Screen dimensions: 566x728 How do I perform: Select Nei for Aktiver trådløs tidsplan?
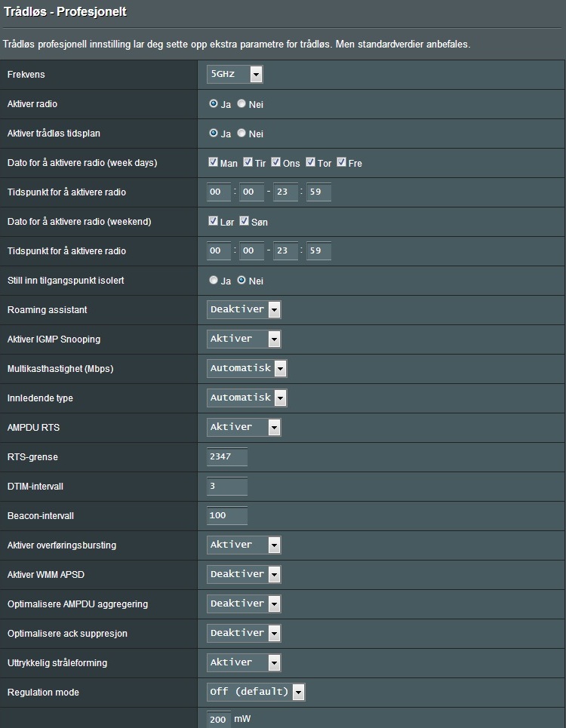(x=241, y=133)
